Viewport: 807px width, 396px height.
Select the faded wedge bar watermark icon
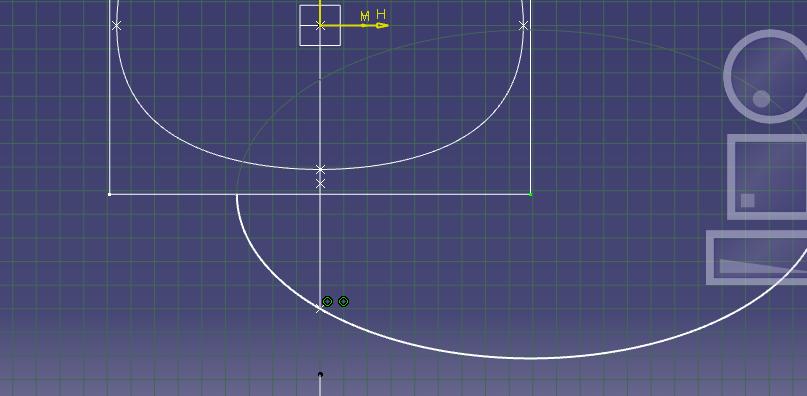click(757, 257)
